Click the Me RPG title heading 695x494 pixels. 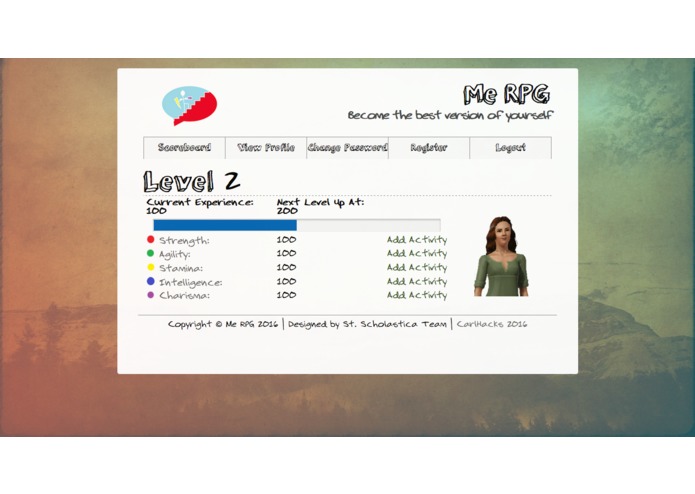point(507,94)
